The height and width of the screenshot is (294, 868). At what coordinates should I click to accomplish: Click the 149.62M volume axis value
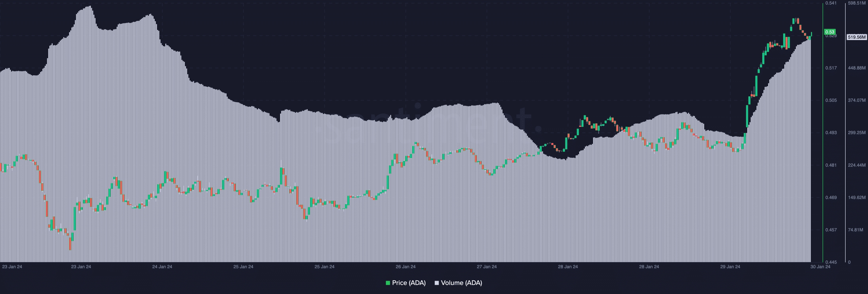tap(857, 197)
